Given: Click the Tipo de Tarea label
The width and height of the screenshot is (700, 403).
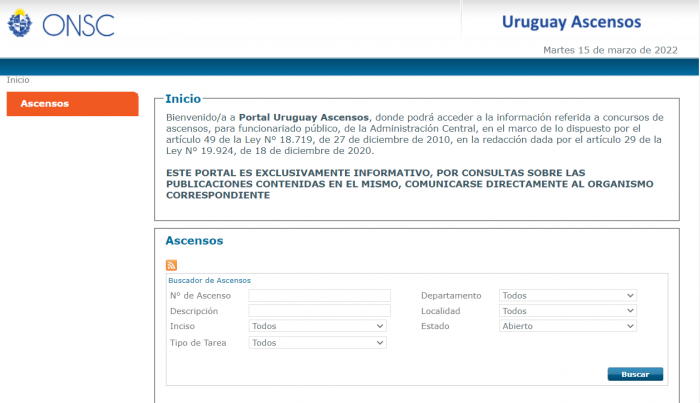Looking at the screenshot, I should pos(198,343).
